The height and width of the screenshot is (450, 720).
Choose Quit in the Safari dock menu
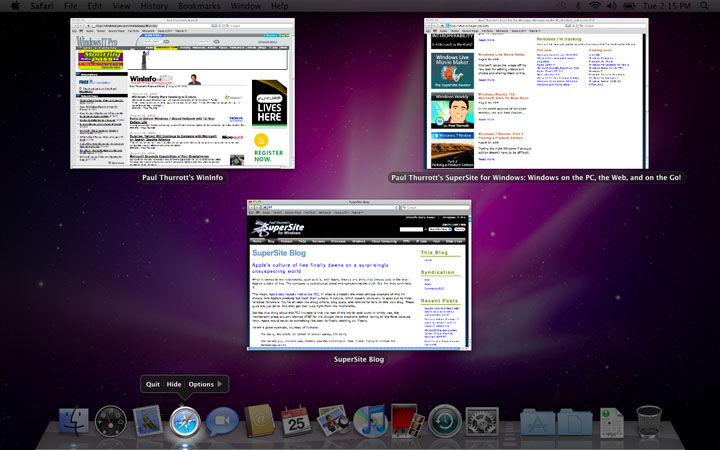pos(153,384)
